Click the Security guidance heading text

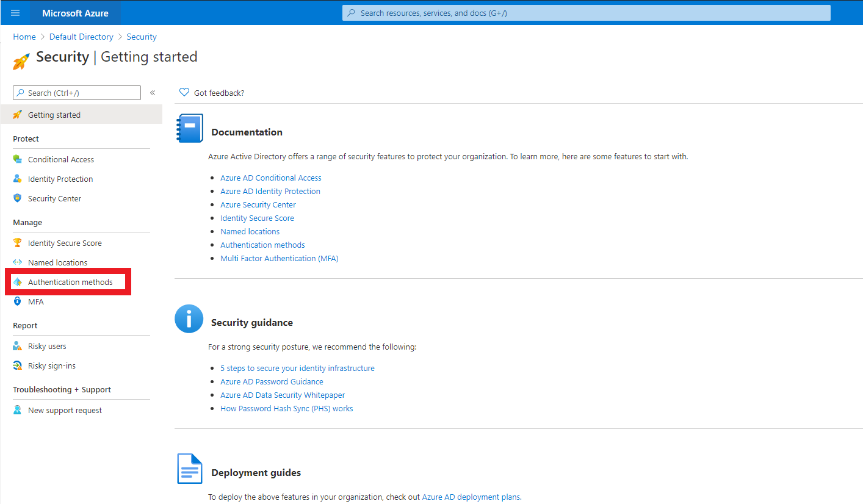(252, 322)
